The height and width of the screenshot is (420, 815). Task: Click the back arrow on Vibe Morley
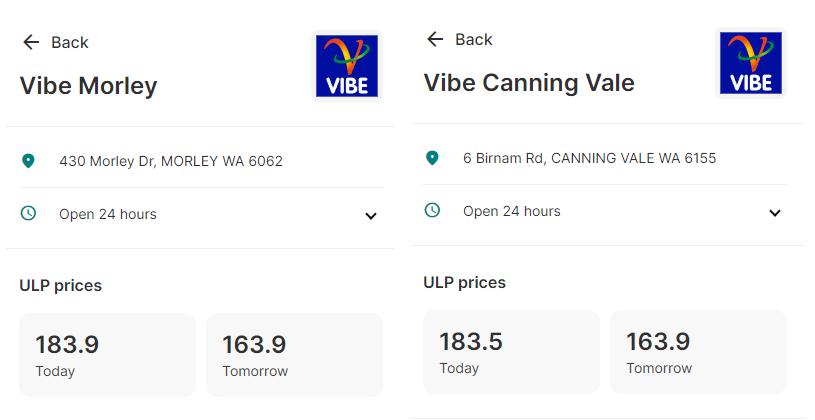pyautogui.click(x=31, y=42)
